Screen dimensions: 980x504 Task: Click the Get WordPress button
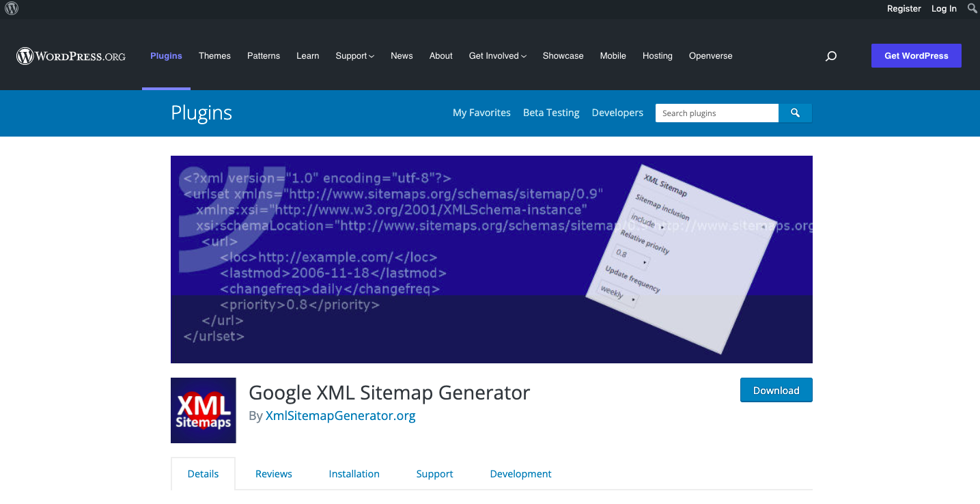(916, 56)
